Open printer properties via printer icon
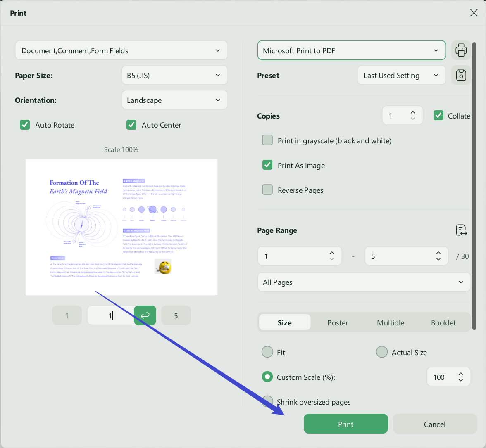The image size is (486, 448). click(x=461, y=50)
